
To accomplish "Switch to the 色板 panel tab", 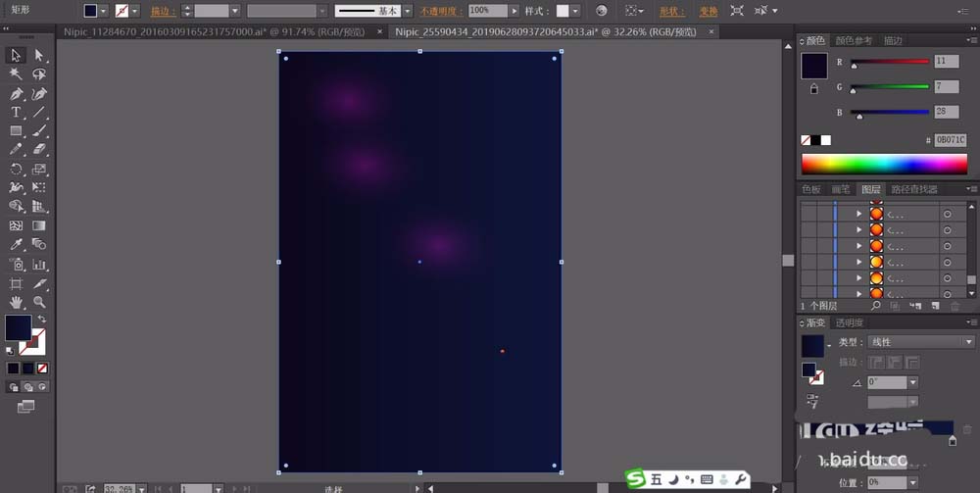I will click(x=810, y=189).
